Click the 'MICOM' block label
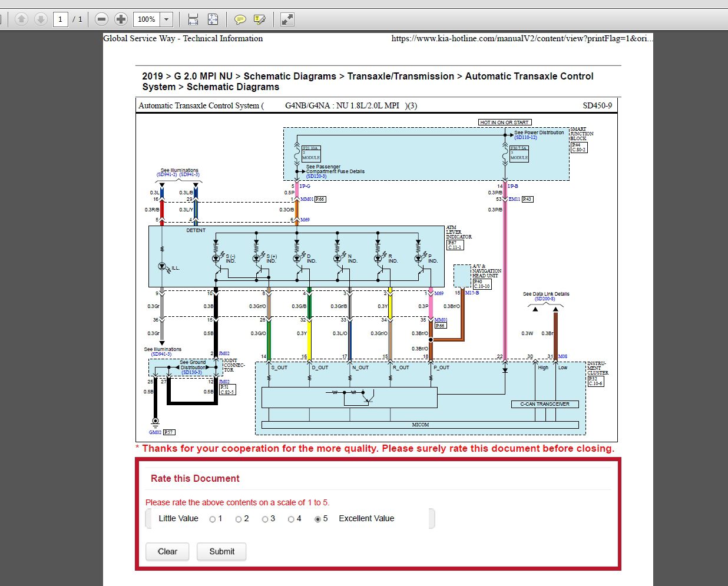The height and width of the screenshot is (586, 728). click(421, 425)
